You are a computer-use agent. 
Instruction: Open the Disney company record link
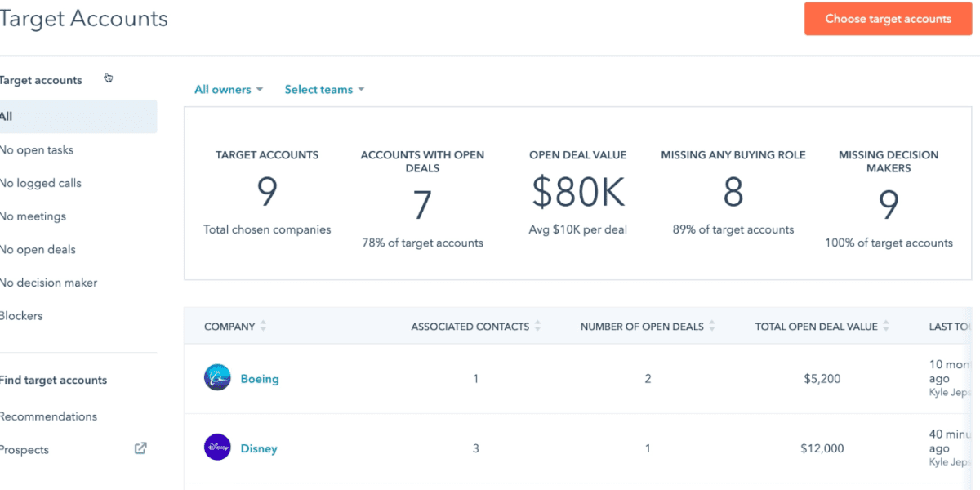pyautogui.click(x=259, y=448)
